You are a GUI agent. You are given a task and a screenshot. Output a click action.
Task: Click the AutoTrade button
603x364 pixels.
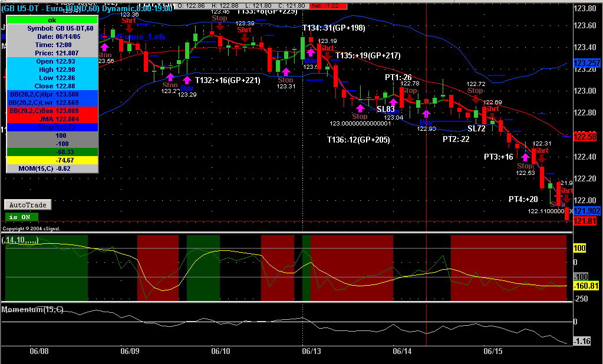(28, 205)
